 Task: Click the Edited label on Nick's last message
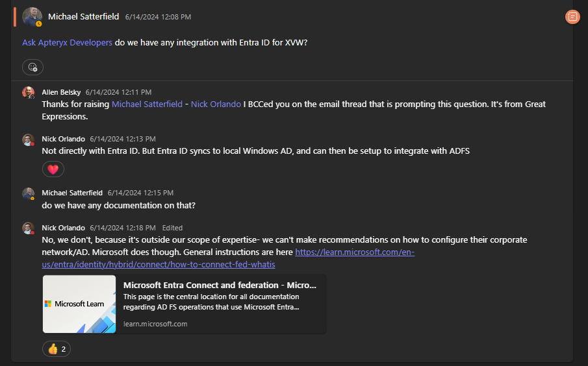172,228
